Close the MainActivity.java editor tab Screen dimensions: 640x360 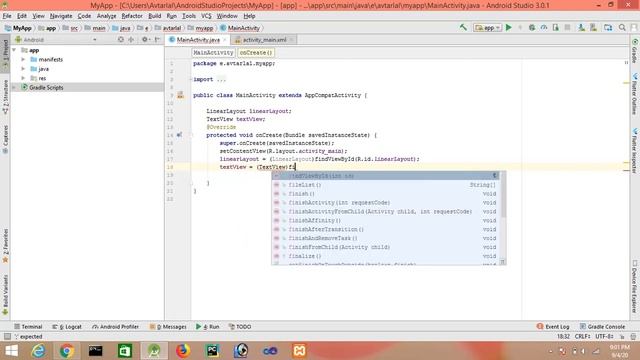point(224,40)
